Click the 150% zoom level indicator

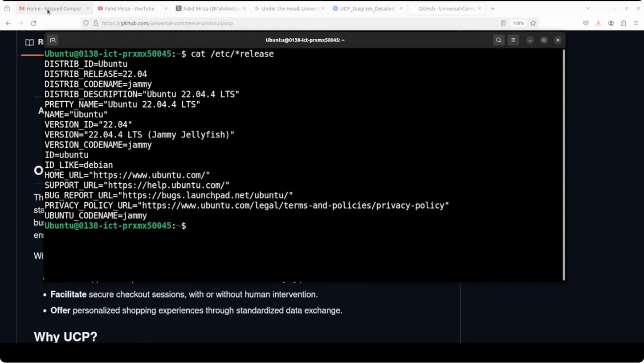pos(518,23)
